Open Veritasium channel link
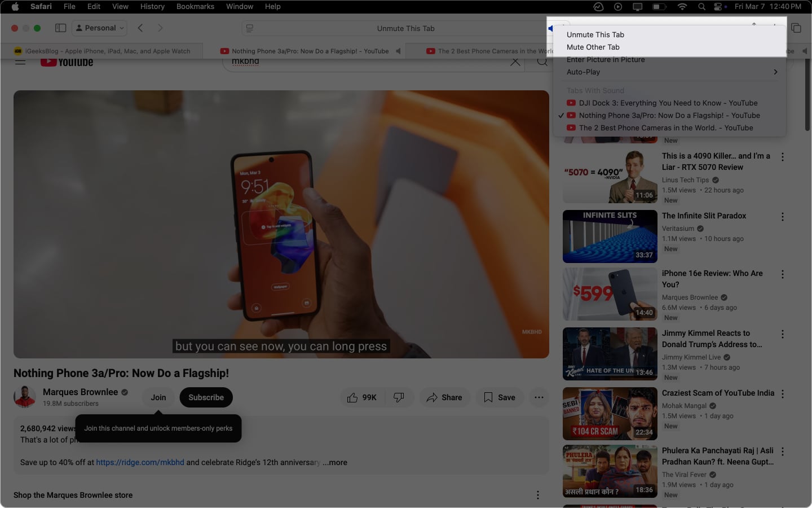 (678, 229)
